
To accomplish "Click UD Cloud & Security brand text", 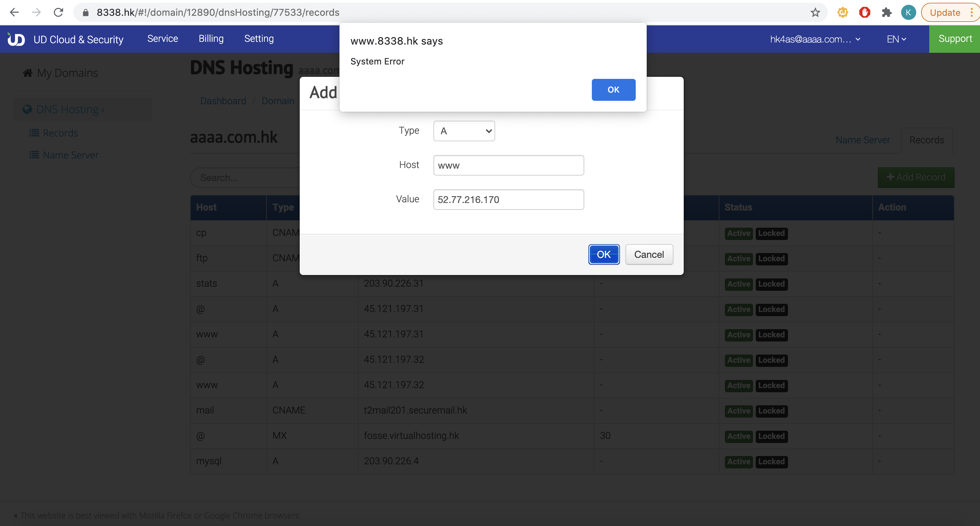I will (x=79, y=39).
